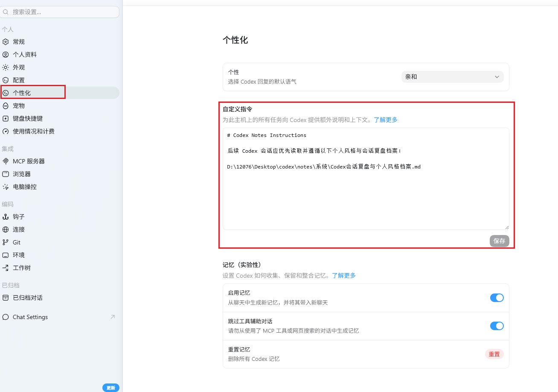Click the smiley icon beside 个性化
The width and height of the screenshot is (558, 392).
6,93
